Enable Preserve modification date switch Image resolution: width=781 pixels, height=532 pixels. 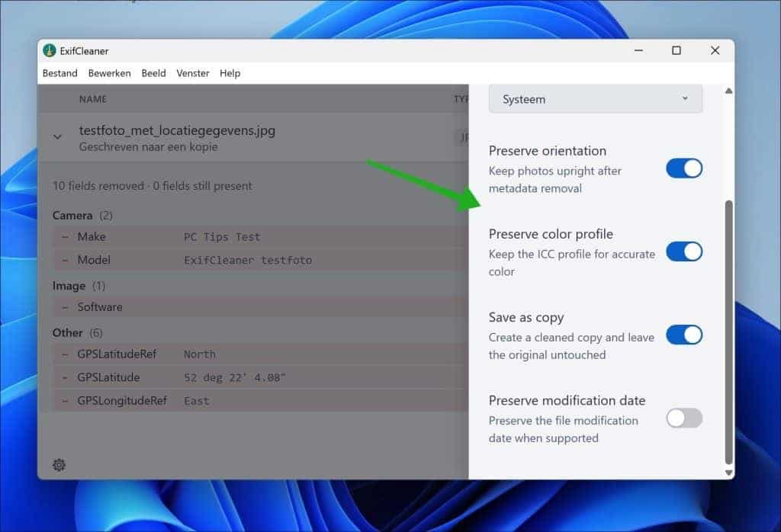click(684, 418)
